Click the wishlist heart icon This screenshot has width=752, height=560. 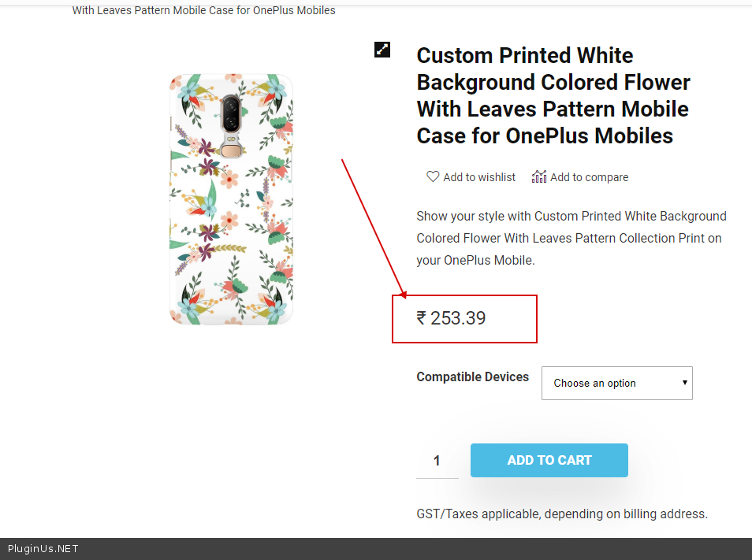click(433, 176)
